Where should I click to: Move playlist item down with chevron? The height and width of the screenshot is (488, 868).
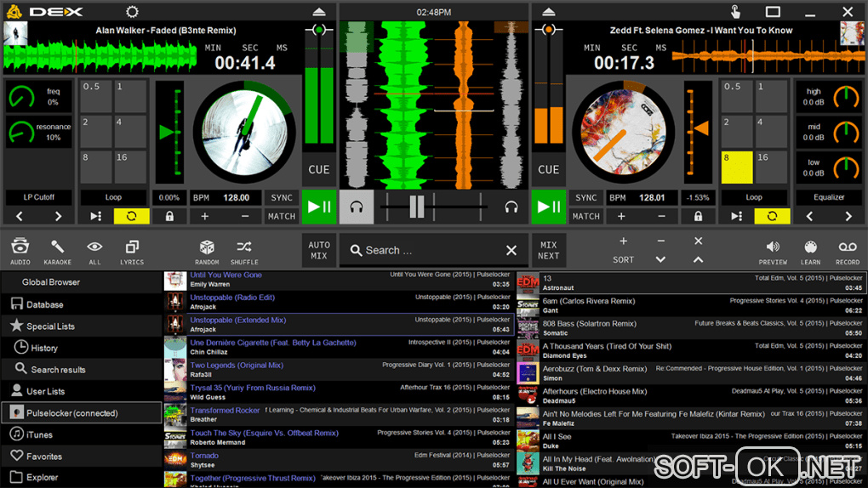click(661, 259)
